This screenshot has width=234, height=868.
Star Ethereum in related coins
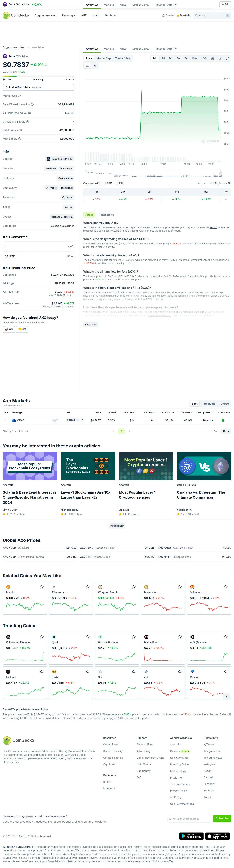point(88,587)
